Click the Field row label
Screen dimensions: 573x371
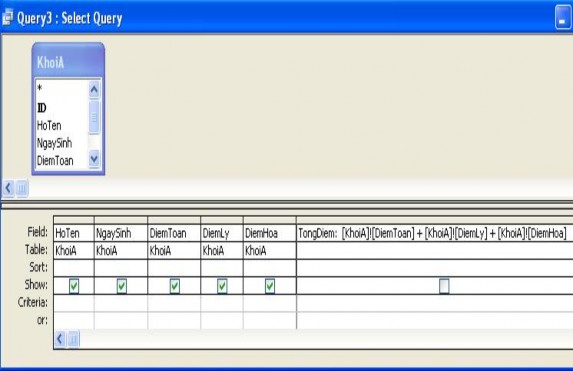37,232
